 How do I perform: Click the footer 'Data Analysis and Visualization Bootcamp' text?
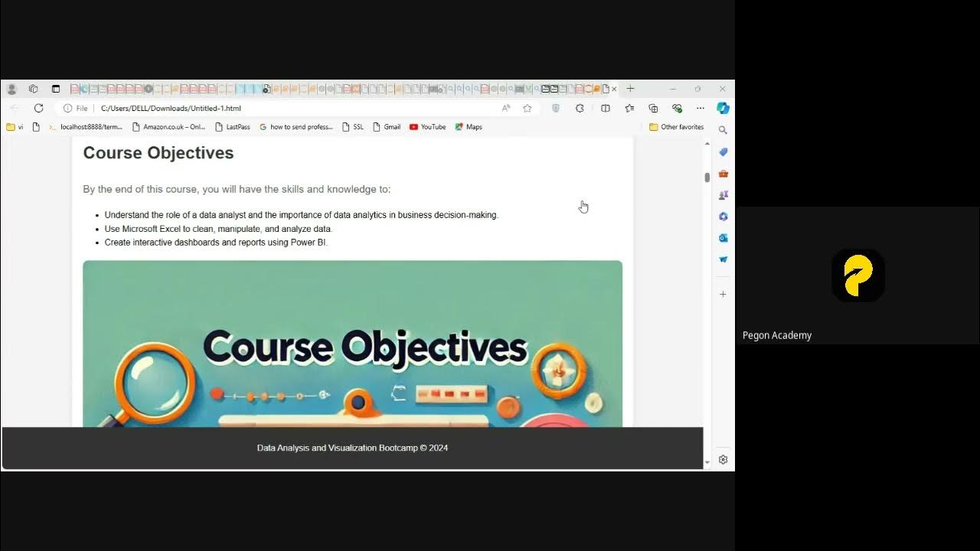352,448
